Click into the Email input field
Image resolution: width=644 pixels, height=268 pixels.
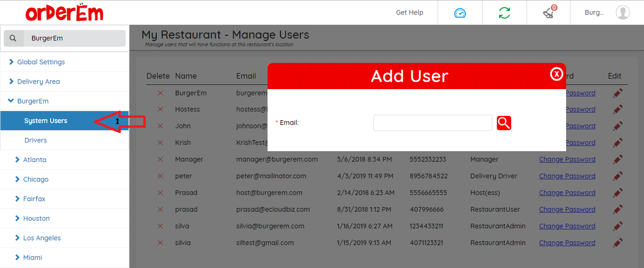click(x=432, y=123)
